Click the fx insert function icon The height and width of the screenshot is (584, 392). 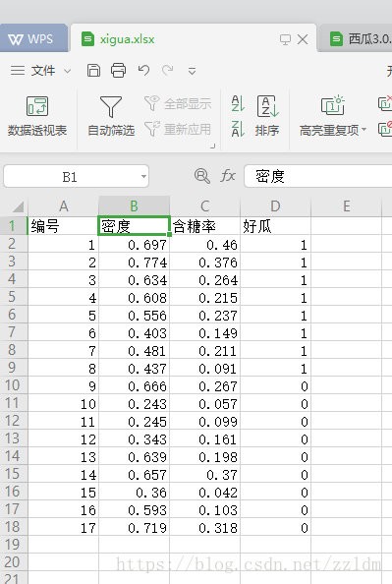pos(228,175)
